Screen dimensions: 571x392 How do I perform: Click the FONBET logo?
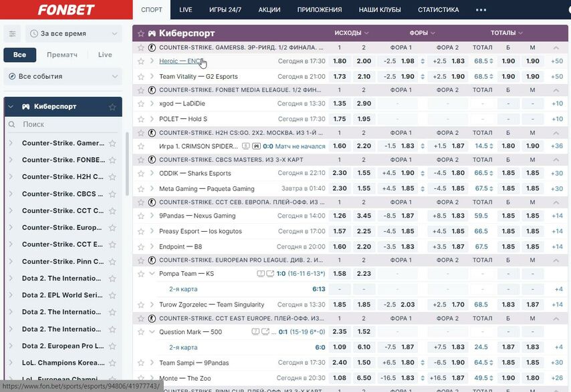tap(66, 10)
